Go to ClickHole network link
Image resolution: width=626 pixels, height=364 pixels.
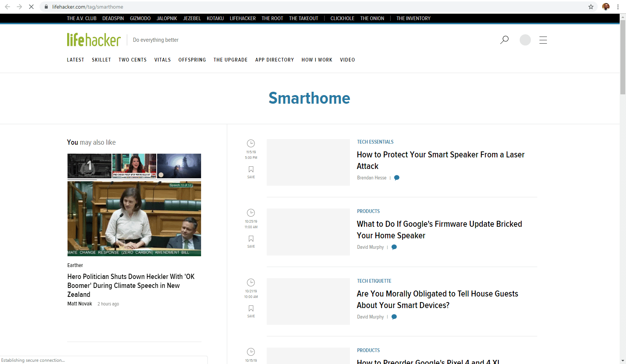(342, 18)
